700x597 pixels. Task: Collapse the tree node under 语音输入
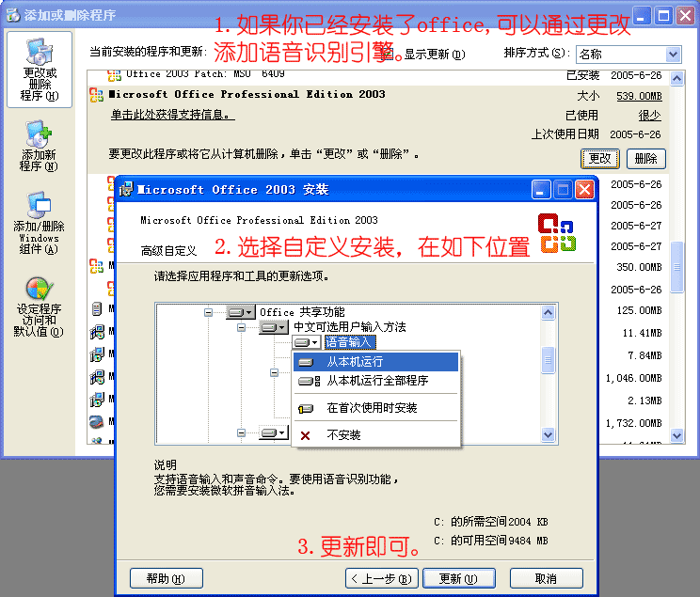(274, 372)
